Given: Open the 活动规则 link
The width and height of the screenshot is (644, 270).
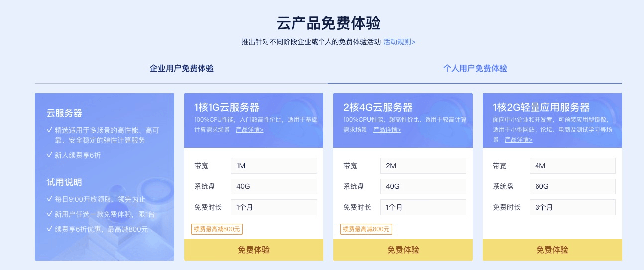Looking at the screenshot, I should point(399,42).
